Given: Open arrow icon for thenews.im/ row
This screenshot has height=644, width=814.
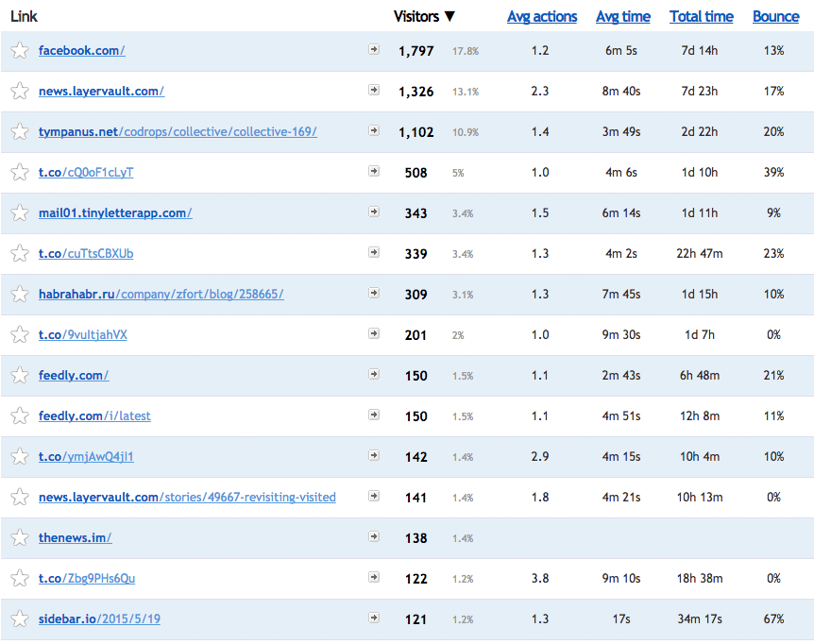Looking at the screenshot, I should click(374, 536).
